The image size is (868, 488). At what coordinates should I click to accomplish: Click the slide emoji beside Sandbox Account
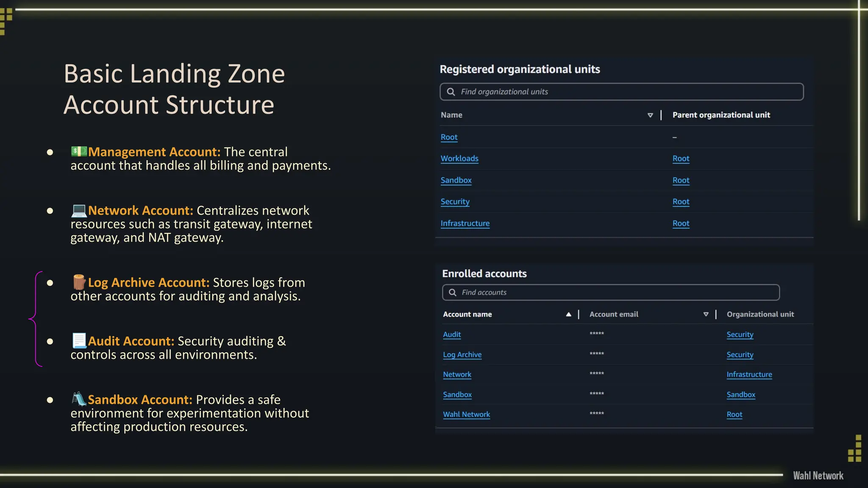(x=79, y=399)
